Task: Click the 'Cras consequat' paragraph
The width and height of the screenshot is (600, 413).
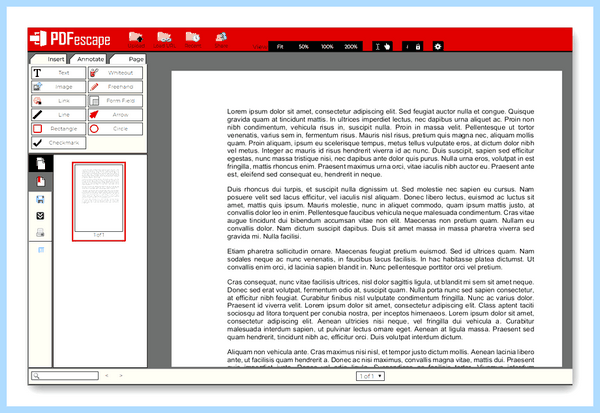Action: [x=380, y=309]
